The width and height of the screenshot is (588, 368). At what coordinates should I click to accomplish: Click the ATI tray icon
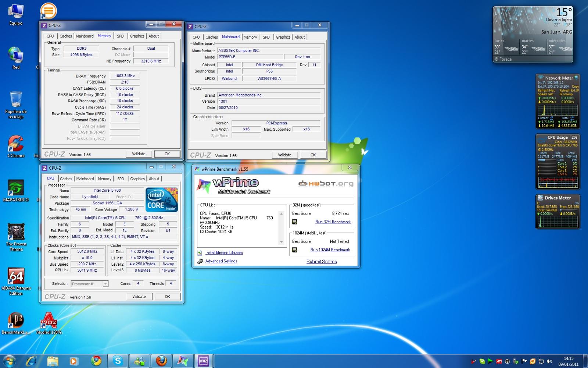[499, 361]
